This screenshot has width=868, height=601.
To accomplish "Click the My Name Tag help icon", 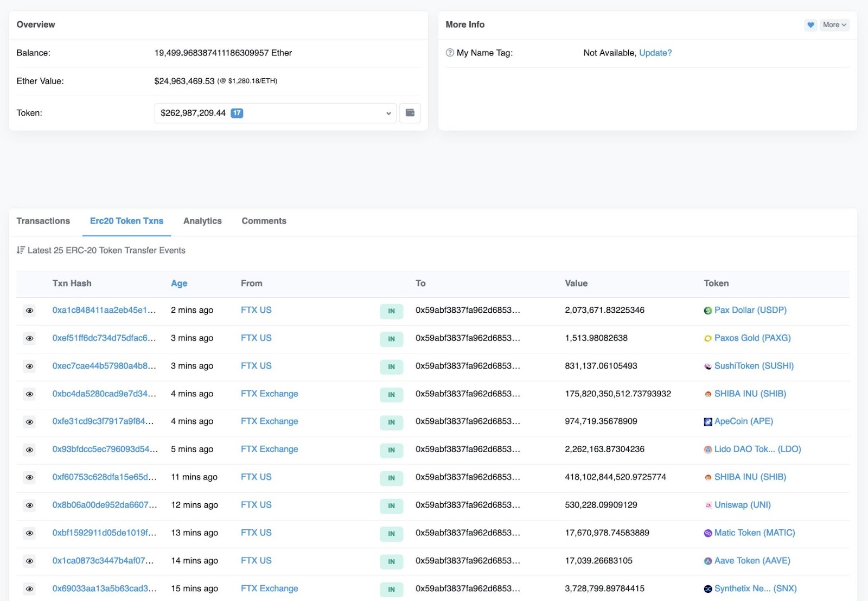I will tap(450, 53).
